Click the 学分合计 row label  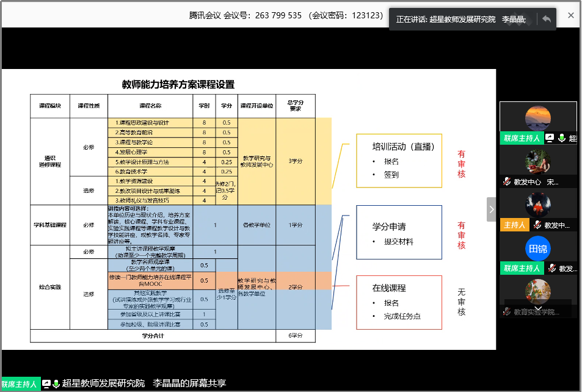153,336
